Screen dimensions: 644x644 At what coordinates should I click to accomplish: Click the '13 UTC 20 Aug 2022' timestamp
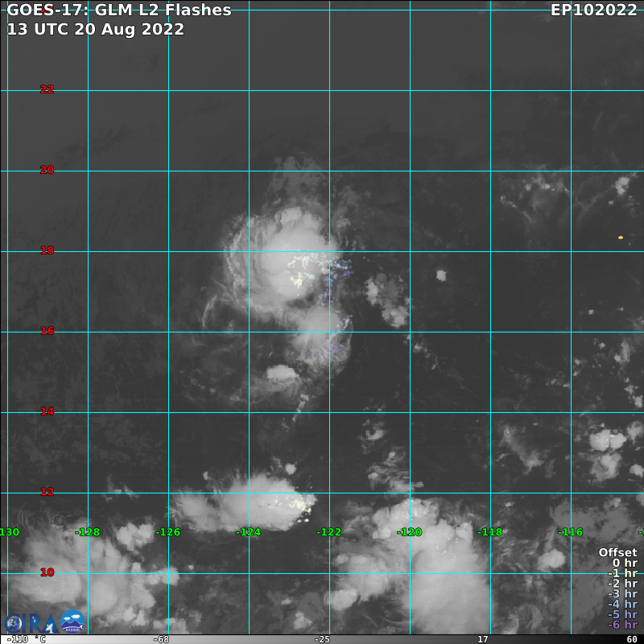pos(95,29)
